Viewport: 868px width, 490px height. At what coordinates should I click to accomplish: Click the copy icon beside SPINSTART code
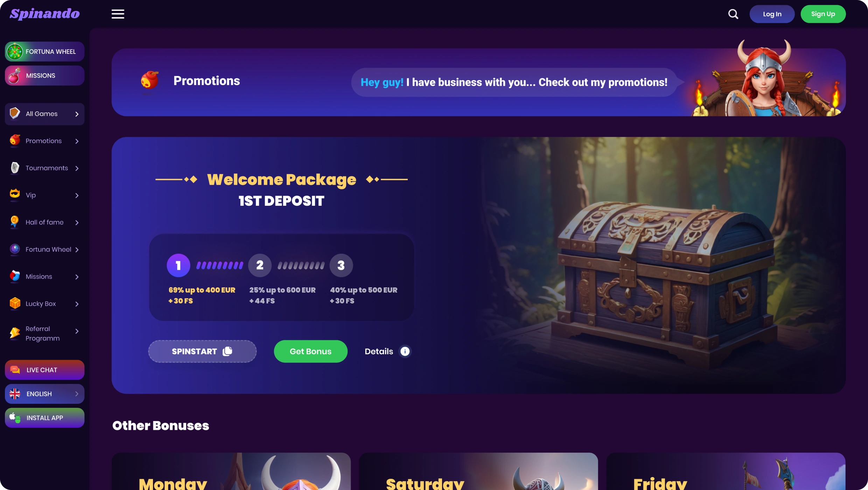coord(227,351)
